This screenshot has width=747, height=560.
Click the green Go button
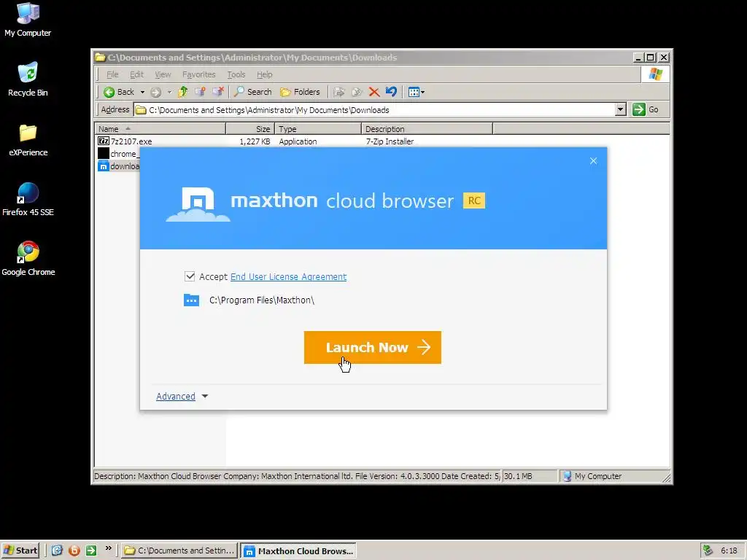[x=646, y=109]
